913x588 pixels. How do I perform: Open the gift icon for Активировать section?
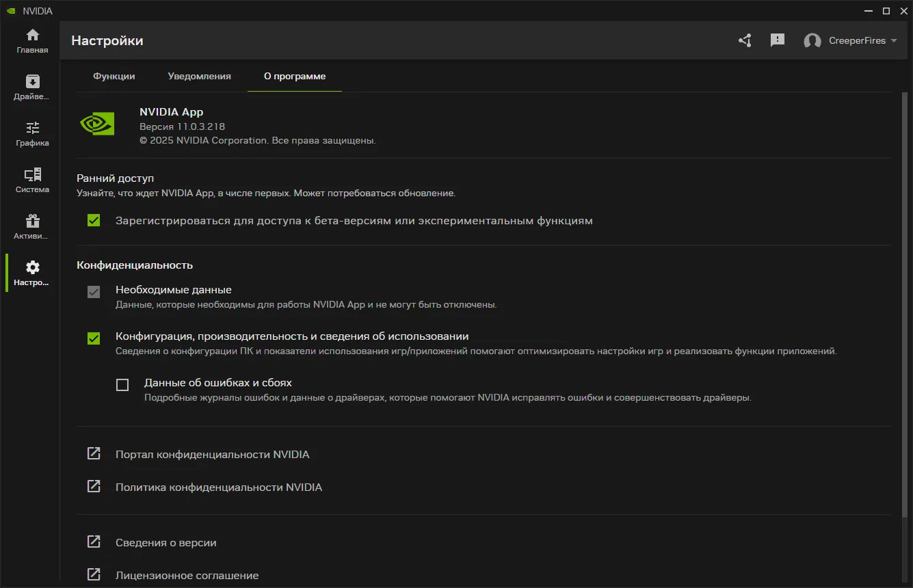pos(33,222)
